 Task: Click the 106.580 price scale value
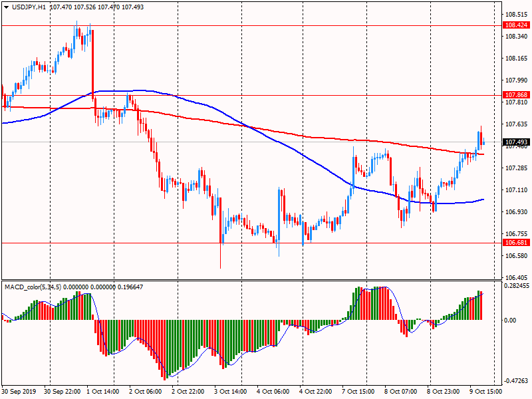coord(517,256)
